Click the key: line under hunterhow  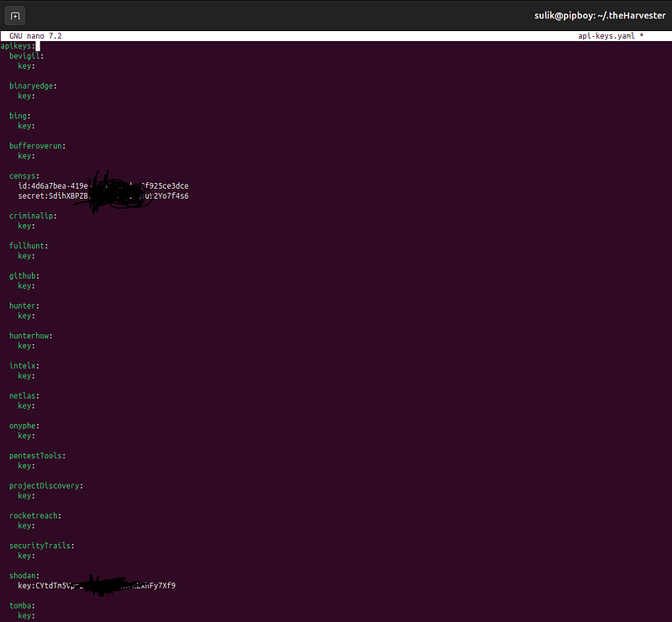coord(27,346)
